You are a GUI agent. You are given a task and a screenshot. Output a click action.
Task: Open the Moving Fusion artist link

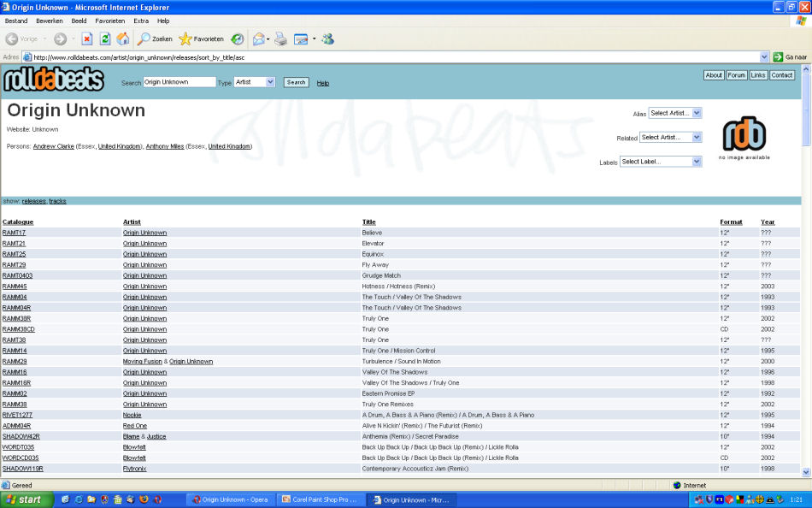(143, 362)
